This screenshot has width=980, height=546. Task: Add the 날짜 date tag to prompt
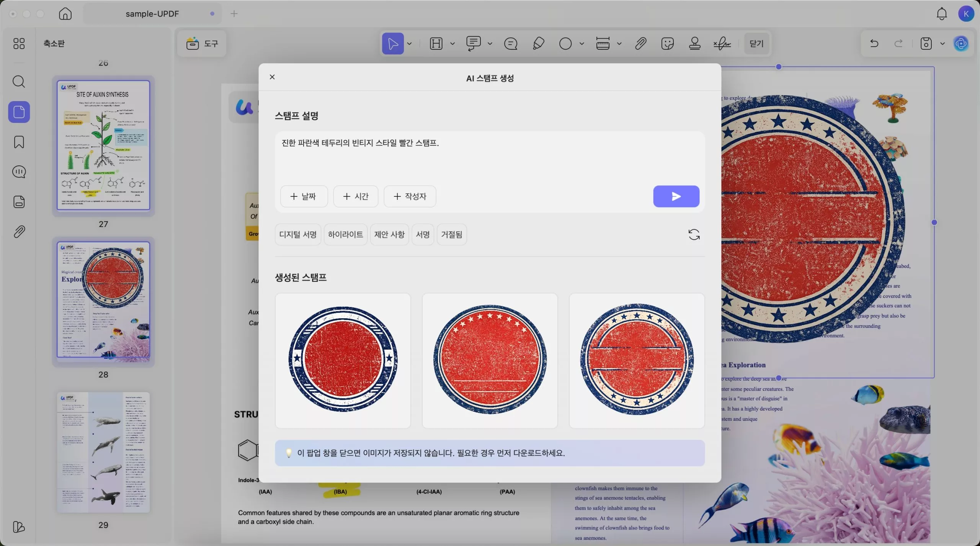pos(304,196)
